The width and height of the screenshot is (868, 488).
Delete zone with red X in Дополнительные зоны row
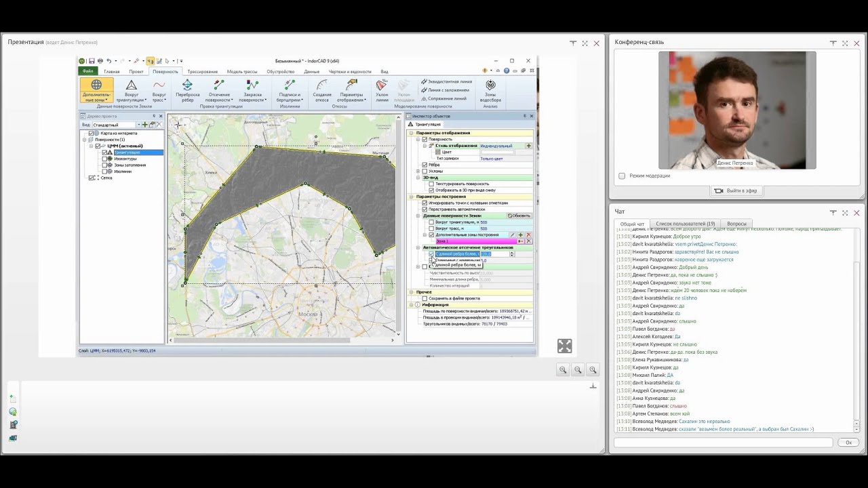coord(529,235)
